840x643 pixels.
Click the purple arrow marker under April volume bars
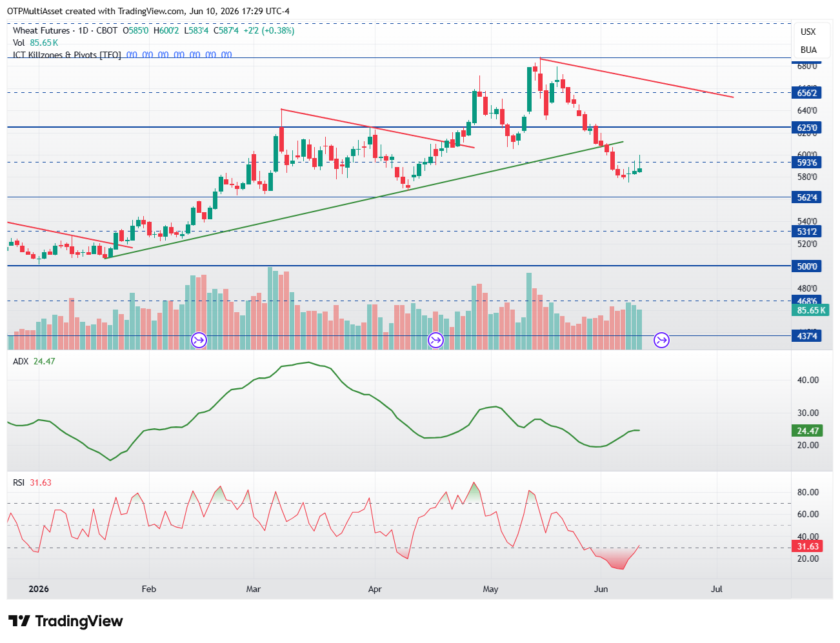point(436,340)
